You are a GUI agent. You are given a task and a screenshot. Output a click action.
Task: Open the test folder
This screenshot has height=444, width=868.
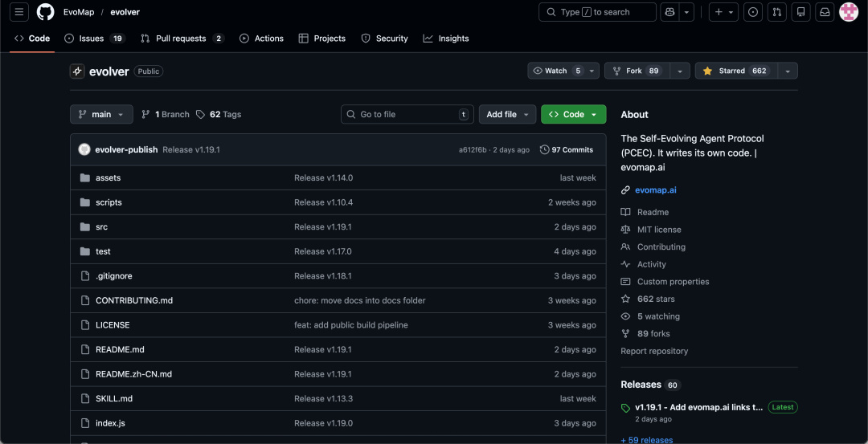click(103, 251)
